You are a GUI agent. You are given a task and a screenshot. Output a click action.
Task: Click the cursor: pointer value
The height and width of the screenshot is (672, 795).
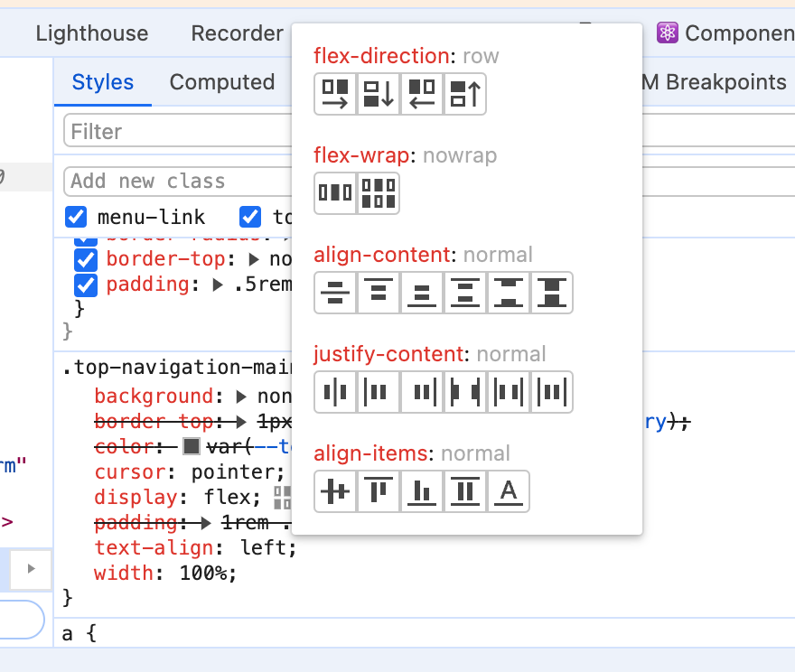[234, 472]
